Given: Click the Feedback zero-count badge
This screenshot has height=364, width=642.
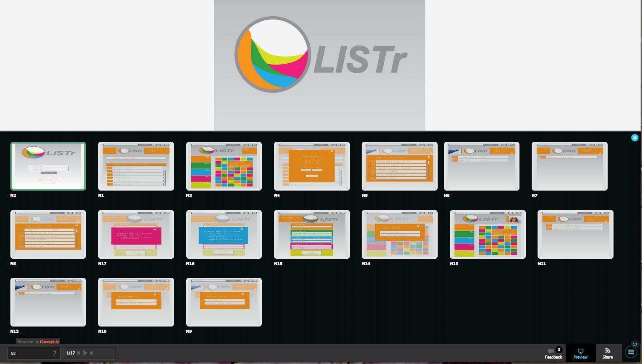Looking at the screenshot, I should tap(559, 349).
